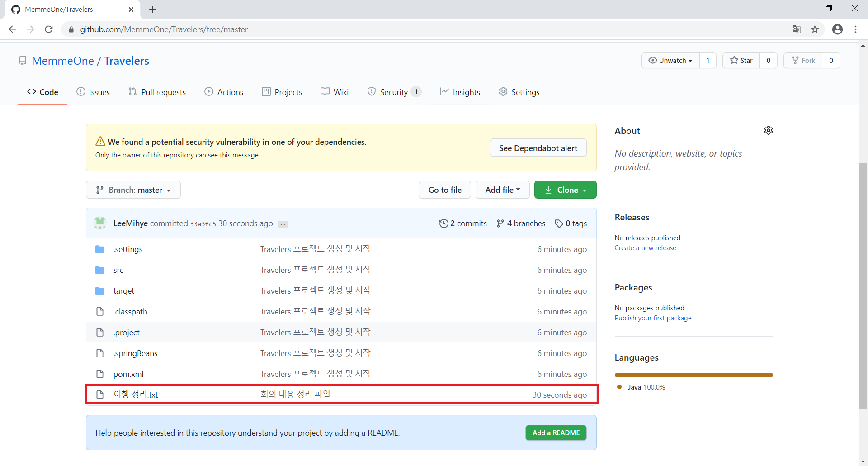Star the Travelers repository
Screen dimensions: 868x466
coord(741,61)
